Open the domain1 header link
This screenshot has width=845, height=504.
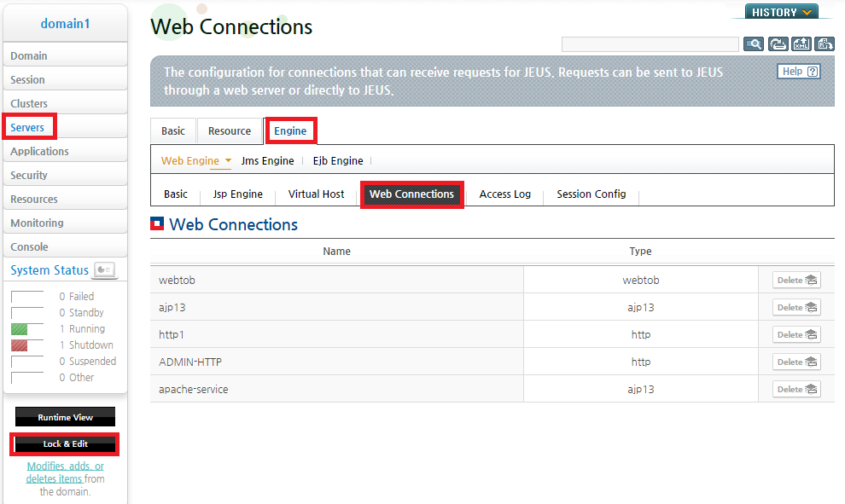click(65, 24)
